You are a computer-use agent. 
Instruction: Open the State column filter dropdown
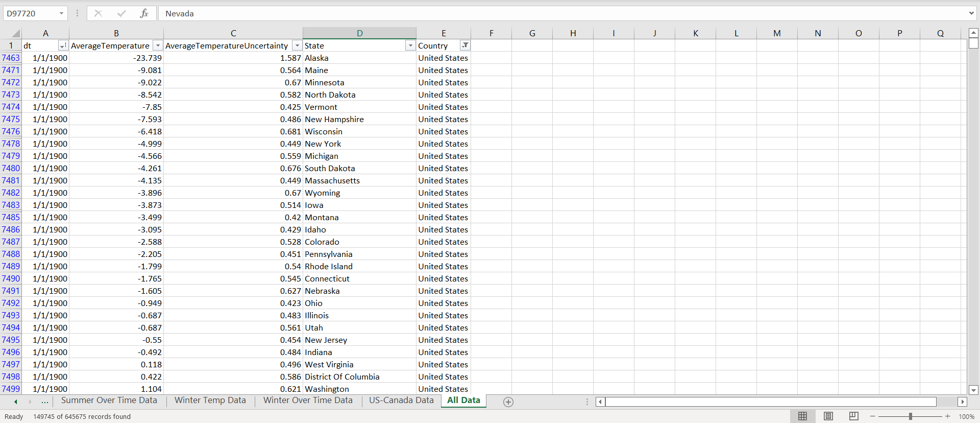pyautogui.click(x=410, y=45)
